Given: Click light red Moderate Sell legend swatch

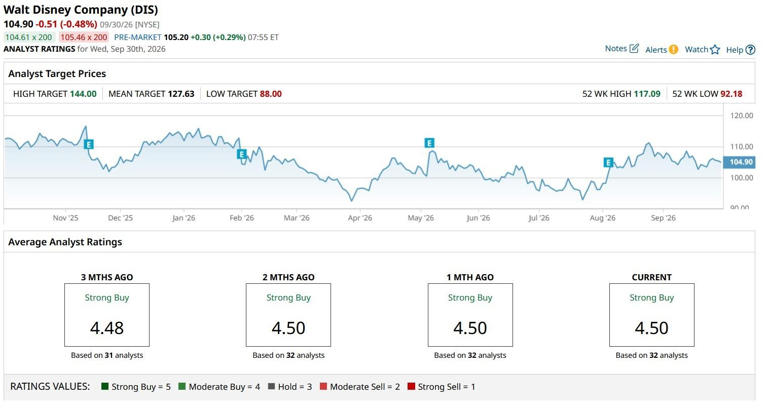Looking at the screenshot, I should point(323,386).
